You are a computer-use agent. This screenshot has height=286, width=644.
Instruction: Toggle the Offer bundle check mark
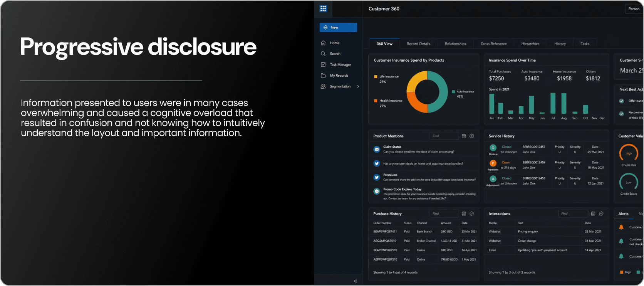point(621,101)
